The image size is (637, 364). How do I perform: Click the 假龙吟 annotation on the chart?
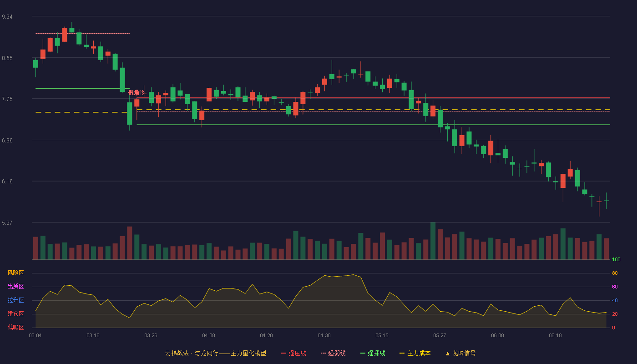coord(136,93)
